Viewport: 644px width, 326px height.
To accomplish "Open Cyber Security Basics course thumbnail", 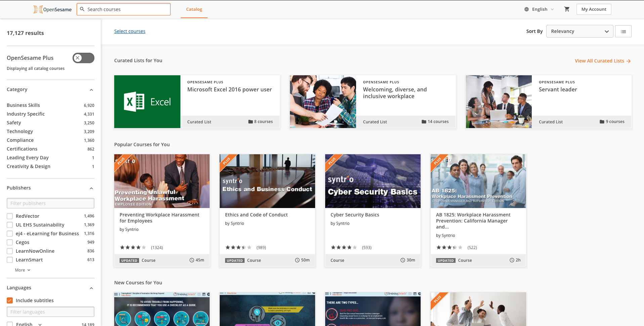I will tap(373, 181).
